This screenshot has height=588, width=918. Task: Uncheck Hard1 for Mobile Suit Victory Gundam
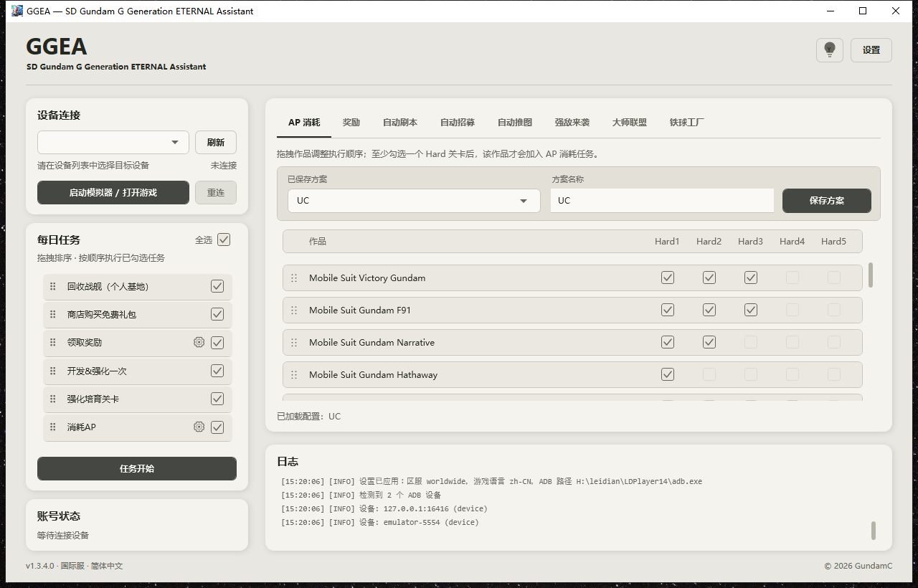coord(668,278)
